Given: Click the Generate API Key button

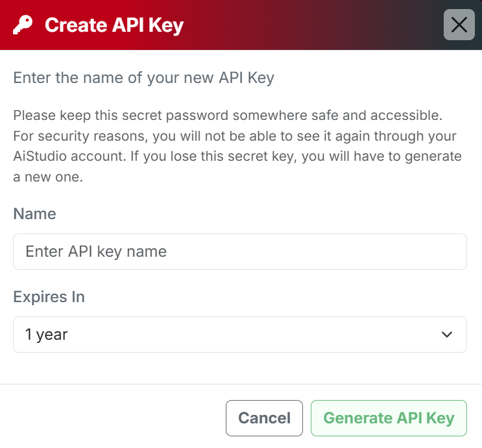Looking at the screenshot, I should coord(389,418).
